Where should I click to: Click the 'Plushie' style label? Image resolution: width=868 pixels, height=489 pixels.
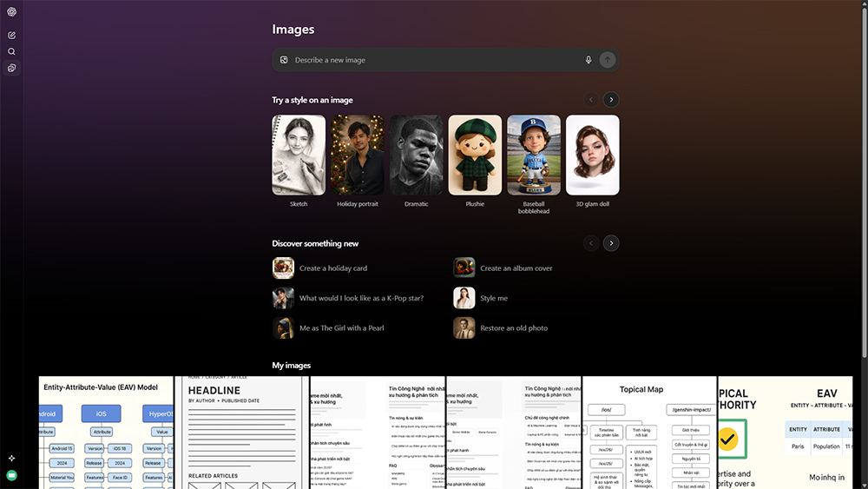[x=475, y=204]
